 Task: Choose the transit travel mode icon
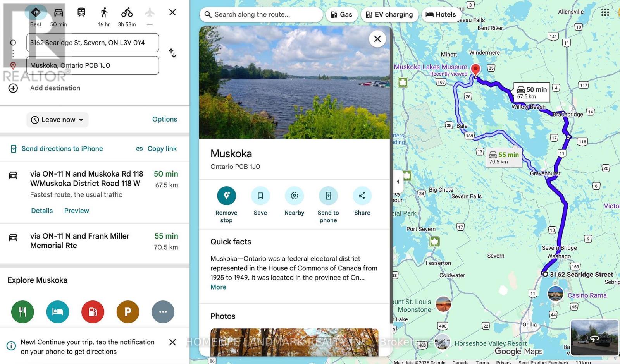81,12
